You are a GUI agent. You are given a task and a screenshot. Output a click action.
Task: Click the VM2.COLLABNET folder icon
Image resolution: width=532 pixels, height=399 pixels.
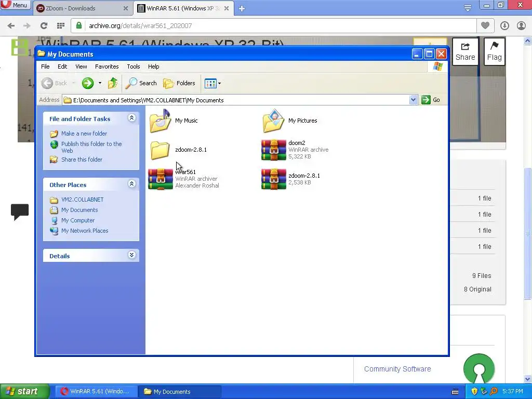click(54, 200)
